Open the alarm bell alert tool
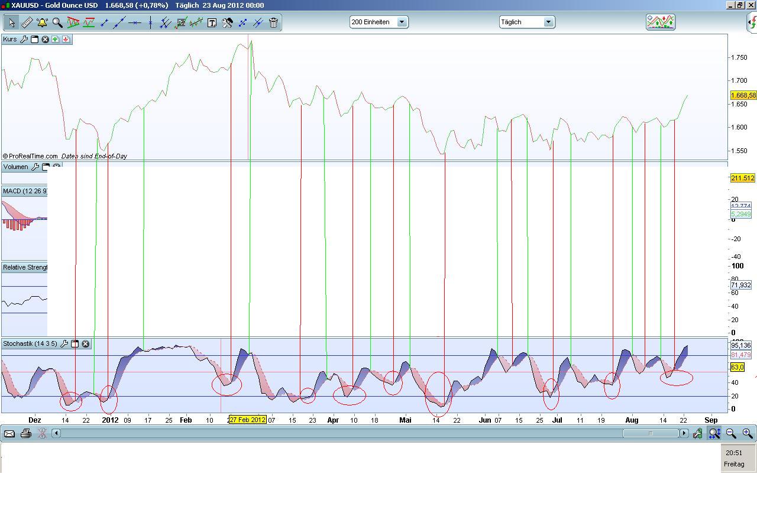The width and height of the screenshot is (757, 532). click(x=42, y=22)
